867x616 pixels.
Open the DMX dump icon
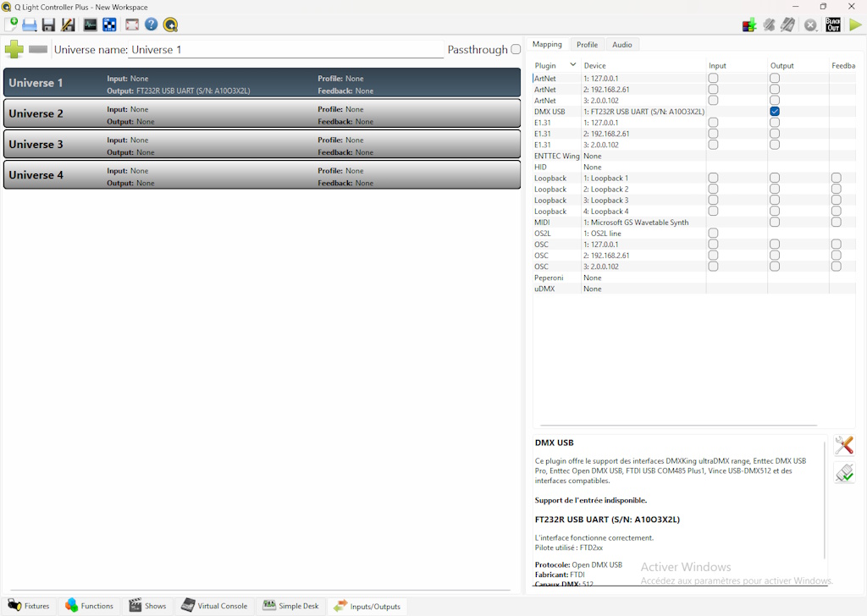click(x=749, y=25)
